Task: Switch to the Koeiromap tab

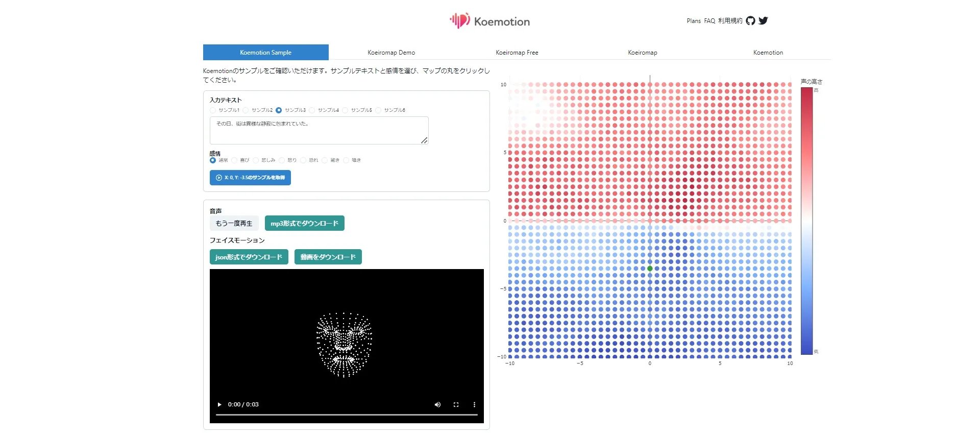Action: (x=643, y=52)
